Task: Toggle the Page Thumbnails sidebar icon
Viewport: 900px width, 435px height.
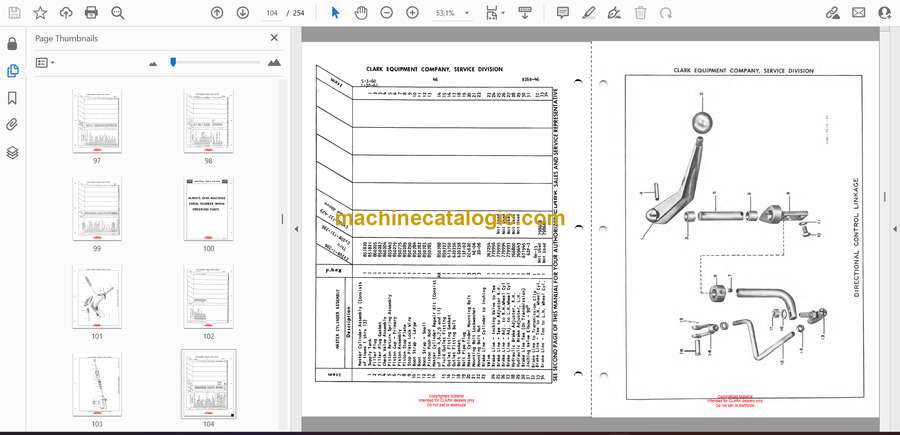Action: (12, 71)
